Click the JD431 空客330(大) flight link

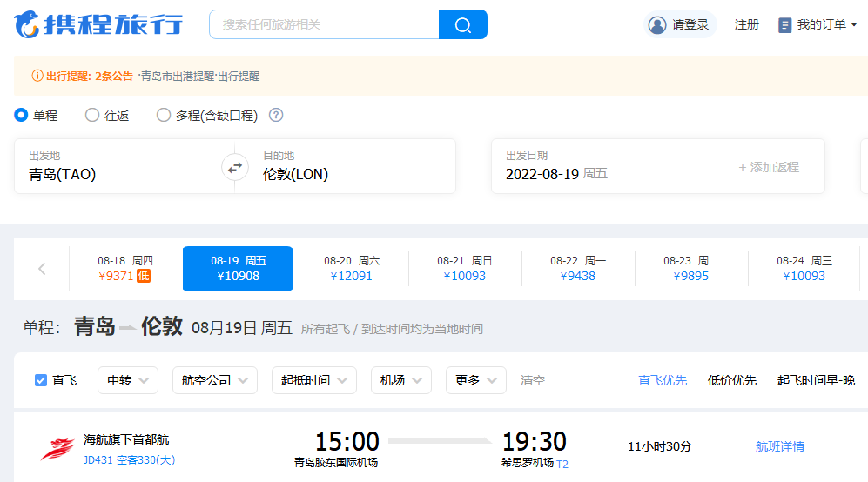pyautogui.click(x=129, y=460)
